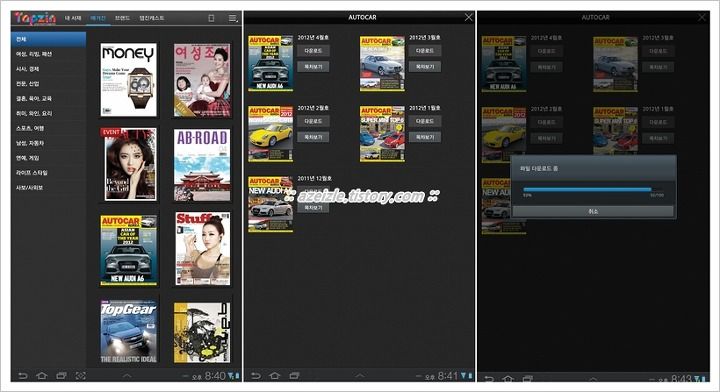Select the 남성, 자동차 category
This screenshot has height=392, width=720.
click(48, 143)
